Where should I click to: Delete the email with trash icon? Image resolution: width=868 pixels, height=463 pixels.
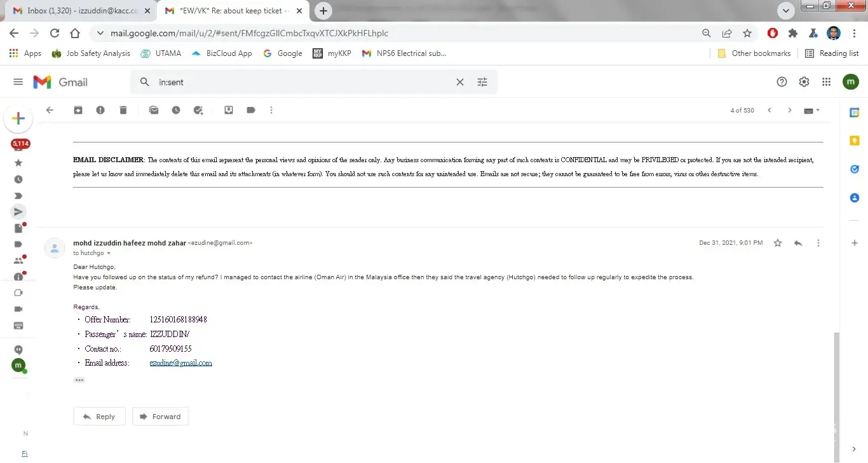(x=123, y=110)
